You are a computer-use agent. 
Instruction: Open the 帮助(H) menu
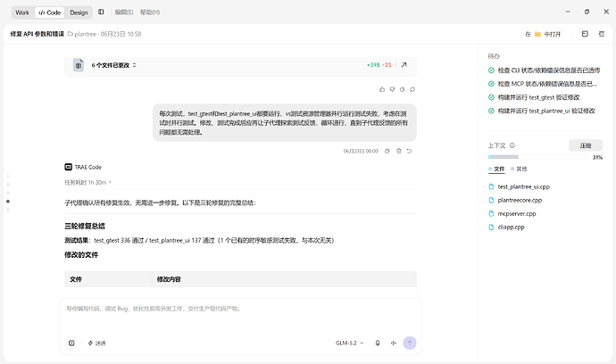point(150,12)
